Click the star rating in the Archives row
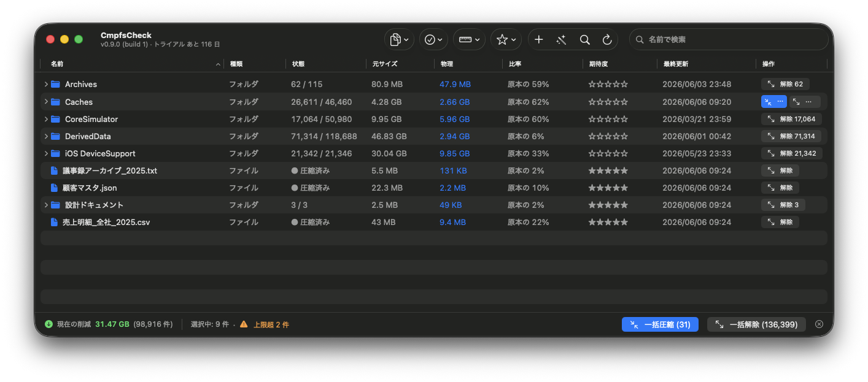Viewport: 868px width, 382px height. [x=608, y=84]
